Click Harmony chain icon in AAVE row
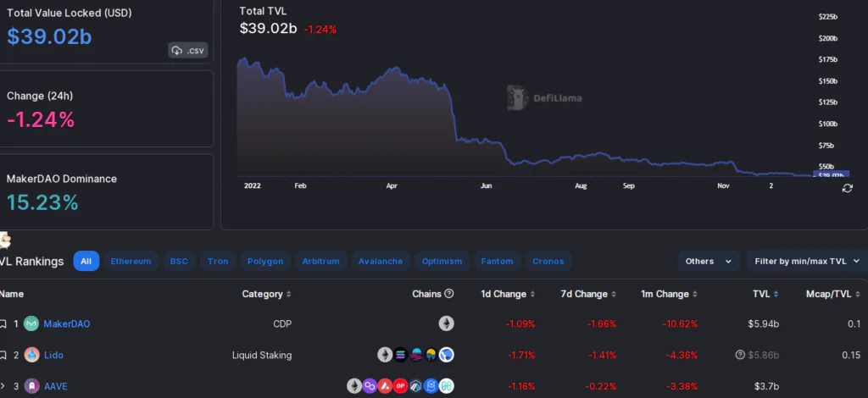Screen dimensions: 868x398 pos(446,385)
